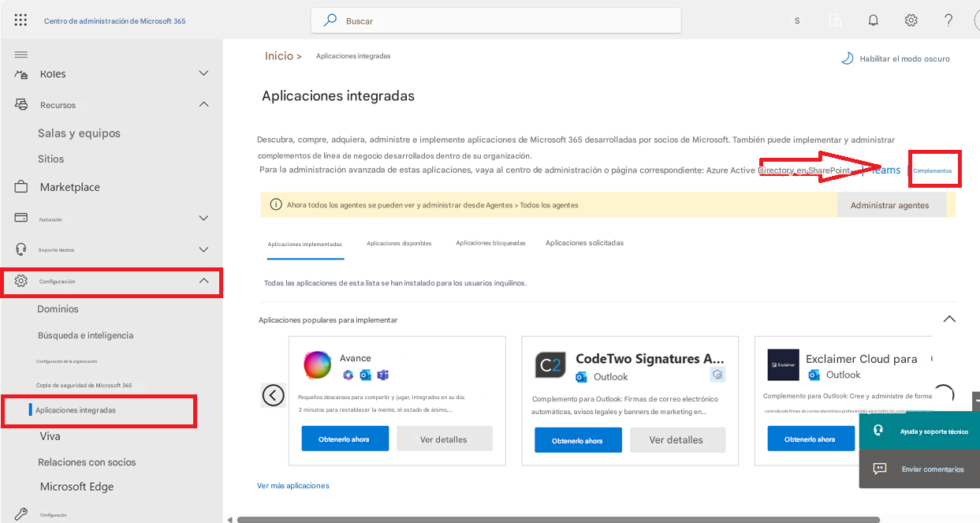Open "Salas y equipos" in the sidebar

[x=79, y=133]
